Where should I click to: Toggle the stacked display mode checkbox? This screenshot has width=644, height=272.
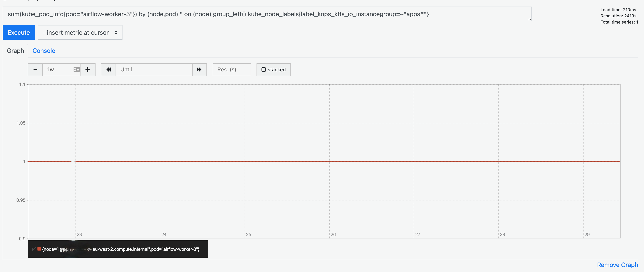tap(263, 69)
